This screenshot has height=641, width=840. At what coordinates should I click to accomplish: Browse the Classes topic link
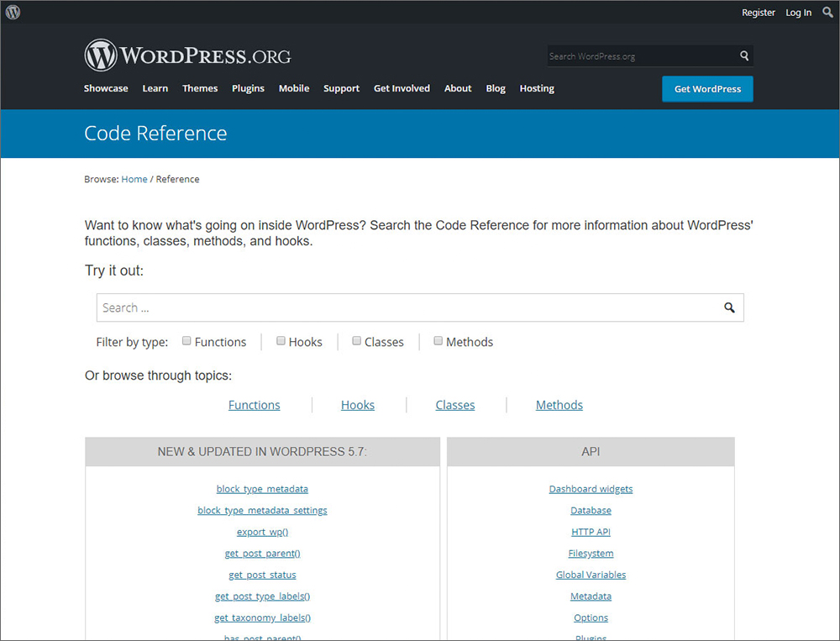[x=454, y=405]
